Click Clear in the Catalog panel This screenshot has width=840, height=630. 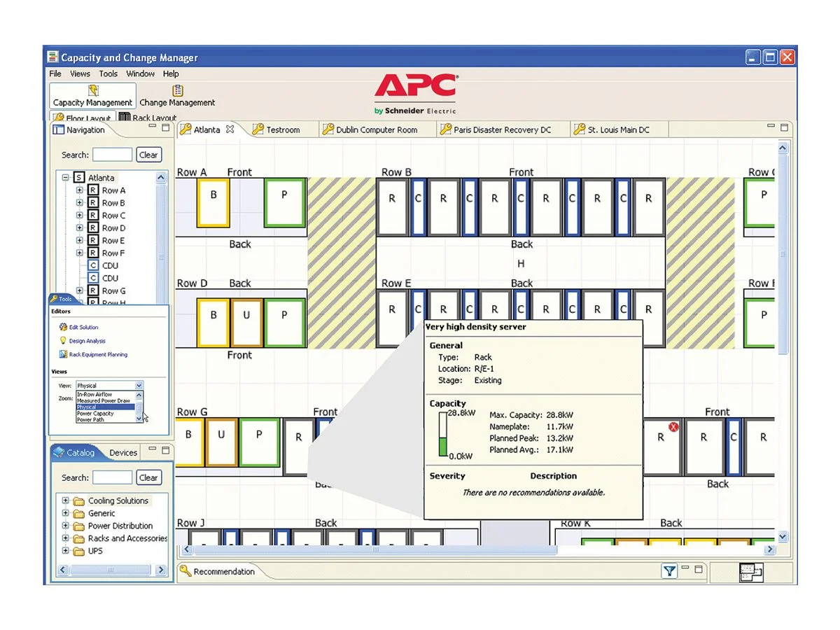148,477
